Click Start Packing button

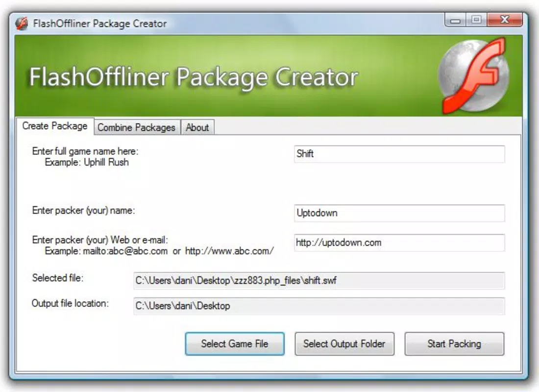(454, 343)
